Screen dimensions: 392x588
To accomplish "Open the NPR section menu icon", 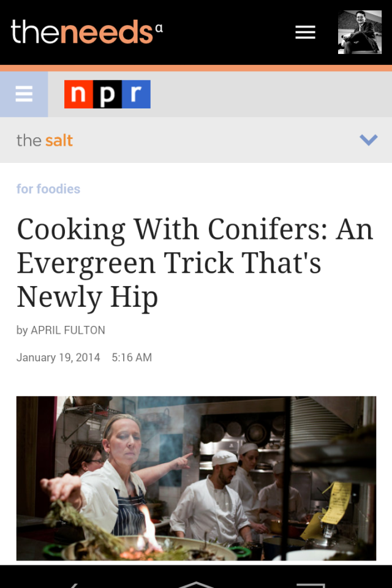I will pos(24,94).
